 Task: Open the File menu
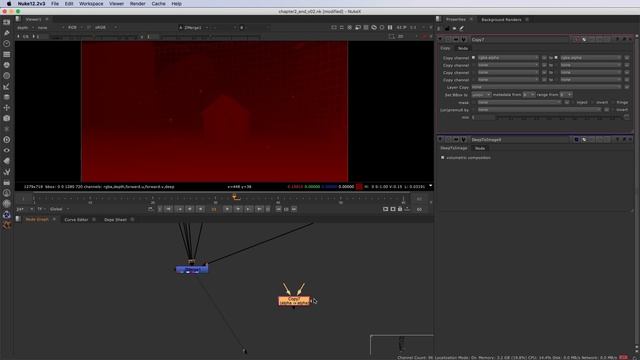tap(55, 4)
